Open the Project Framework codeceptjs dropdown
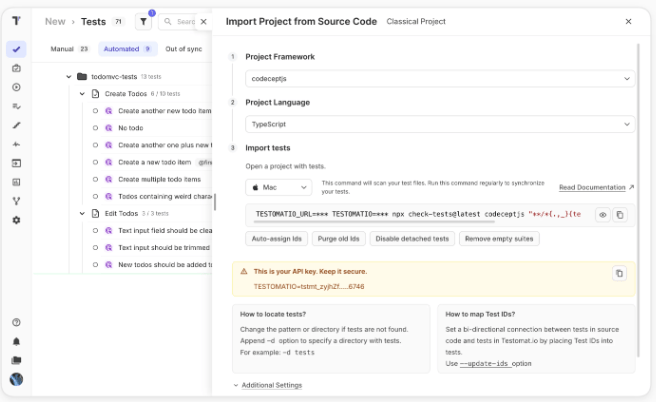The width and height of the screenshot is (656, 402). tap(440, 79)
